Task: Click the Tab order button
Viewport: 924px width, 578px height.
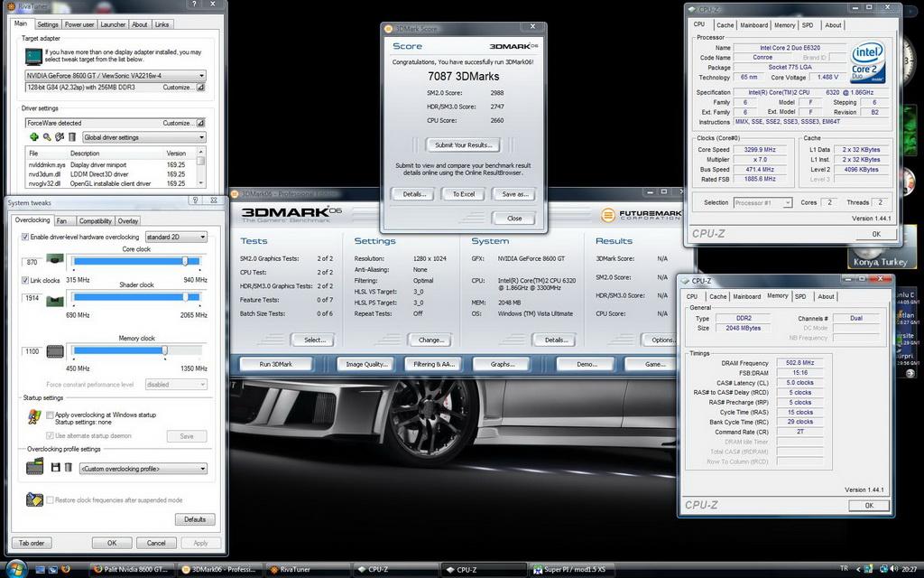Action: [32, 543]
